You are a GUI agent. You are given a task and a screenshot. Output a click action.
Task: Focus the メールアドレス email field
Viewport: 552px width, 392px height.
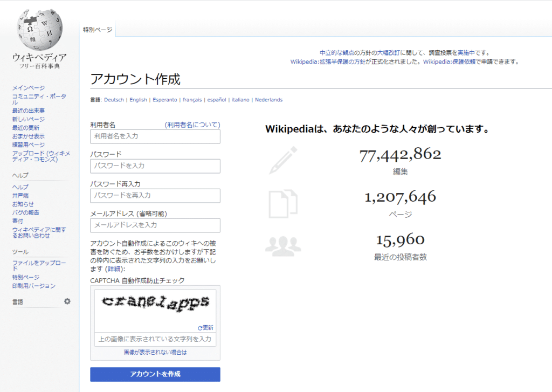(x=155, y=225)
